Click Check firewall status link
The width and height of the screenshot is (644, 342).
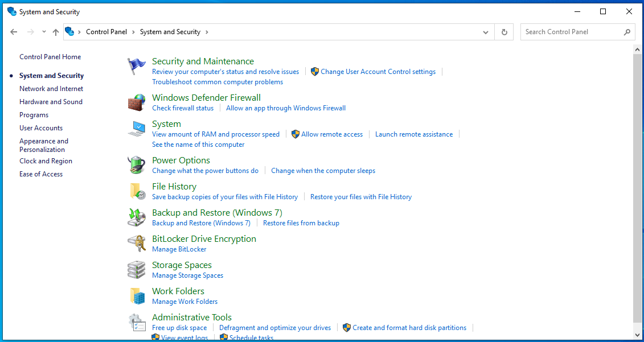183,108
